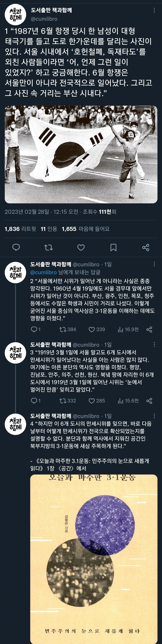This screenshot has height=644, width=162.
Task: Like the main tweet with heart icon
Action: [x=81, y=247]
